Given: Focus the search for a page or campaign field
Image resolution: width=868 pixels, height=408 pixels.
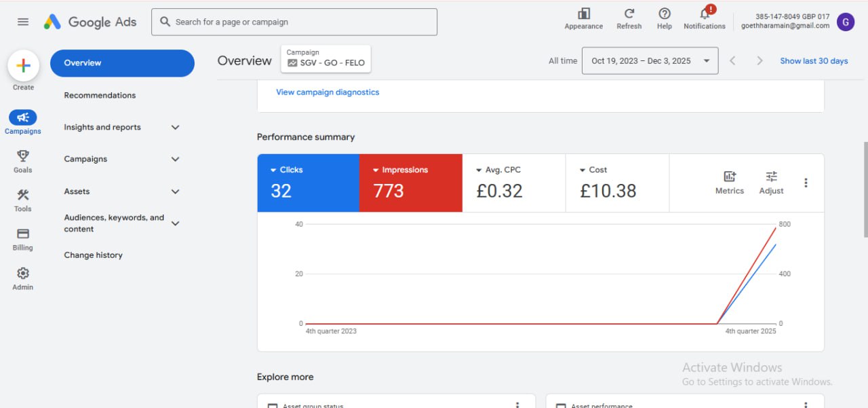Looking at the screenshot, I should point(294,22).
